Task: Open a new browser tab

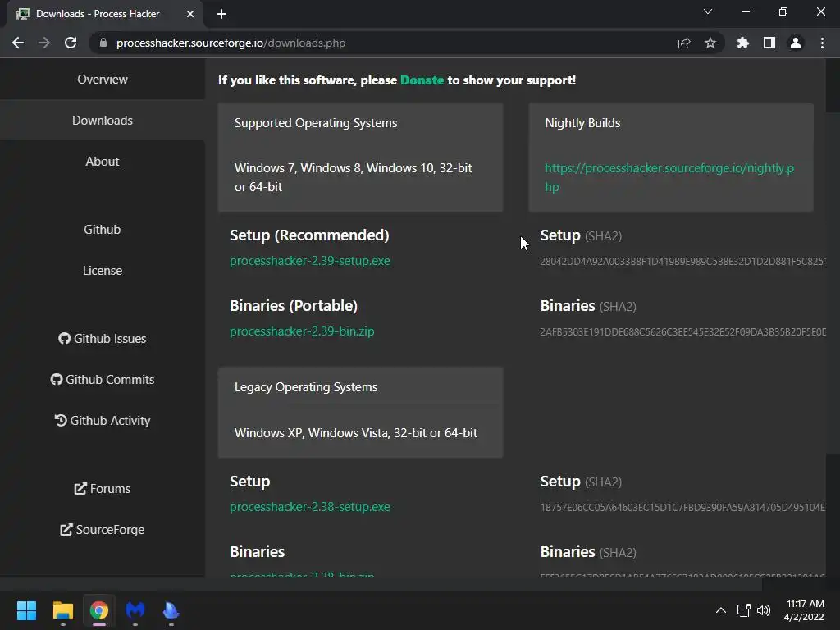Action: pos(221,13)
